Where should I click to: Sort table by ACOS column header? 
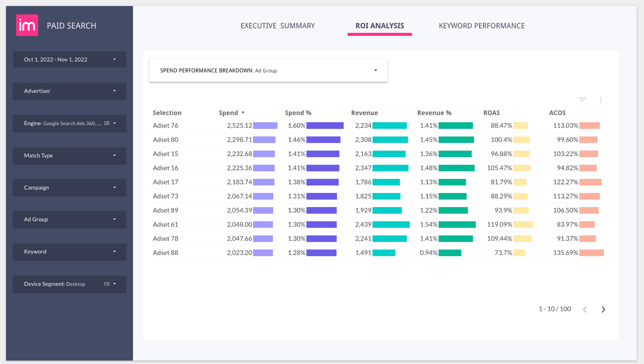pos(557,113)
